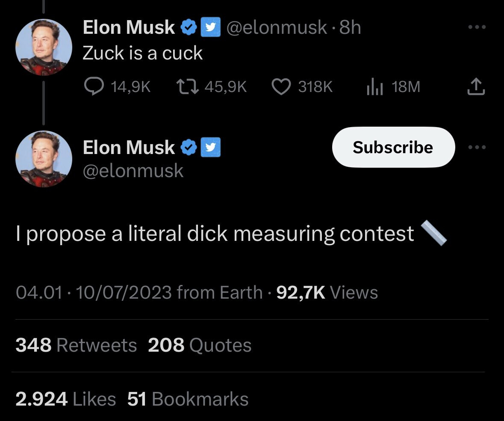
Task: Click the tweet timestamp 04.01 · 10/07/2023
Action: pyautogui.click(x=93, y=293)
